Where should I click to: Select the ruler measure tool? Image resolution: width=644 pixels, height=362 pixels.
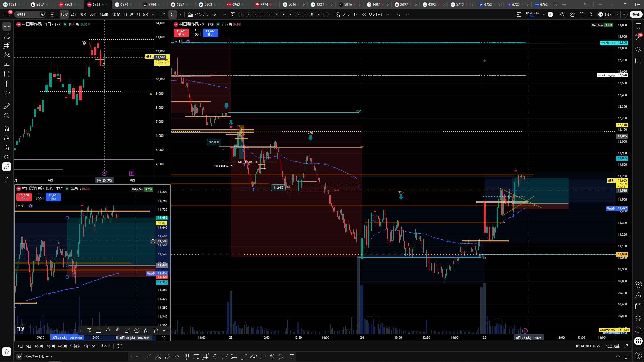point(7,106)
